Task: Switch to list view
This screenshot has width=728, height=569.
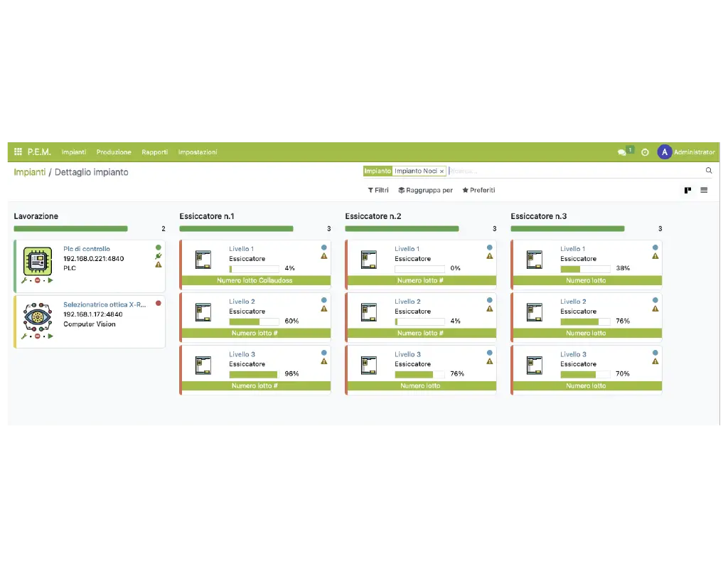Action: (704, 190)
